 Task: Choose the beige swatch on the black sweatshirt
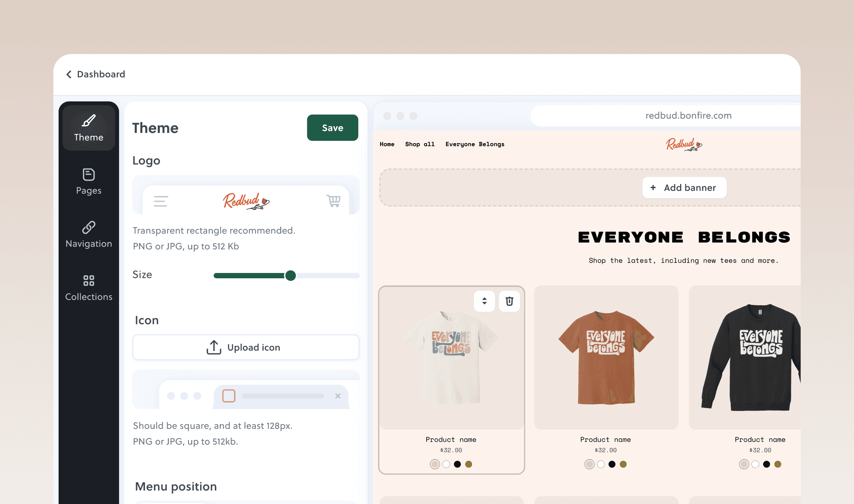click(x=744, y=464)
